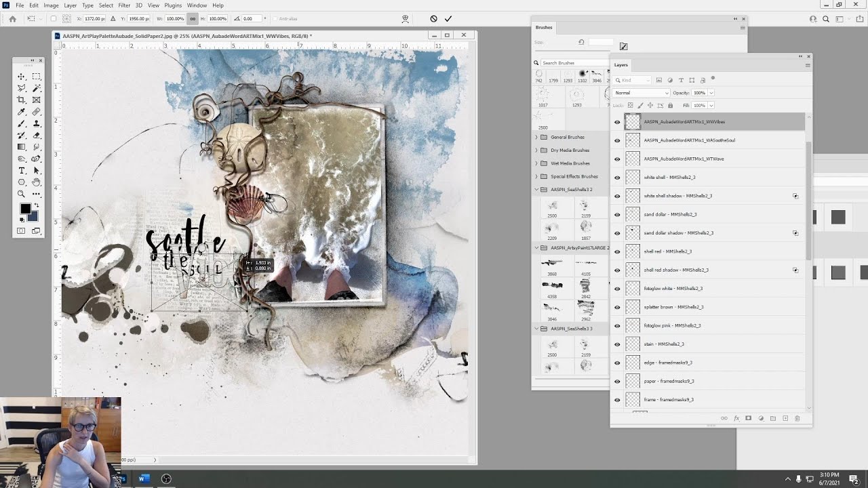Toggle maintain aspect ratio link icon
Viewport: 868px width, 488px height.
193,19
